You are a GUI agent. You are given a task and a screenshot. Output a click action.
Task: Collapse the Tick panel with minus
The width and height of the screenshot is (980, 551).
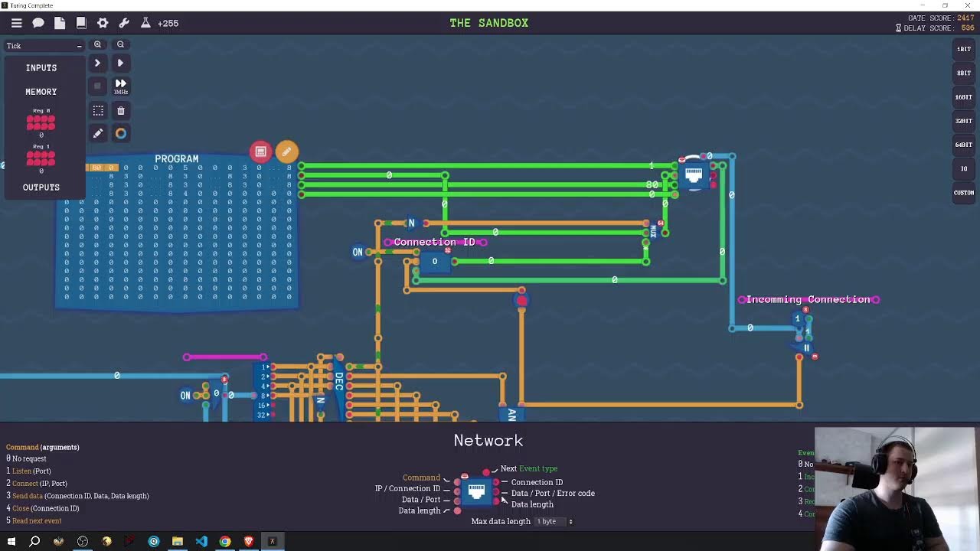coord(79,46)
